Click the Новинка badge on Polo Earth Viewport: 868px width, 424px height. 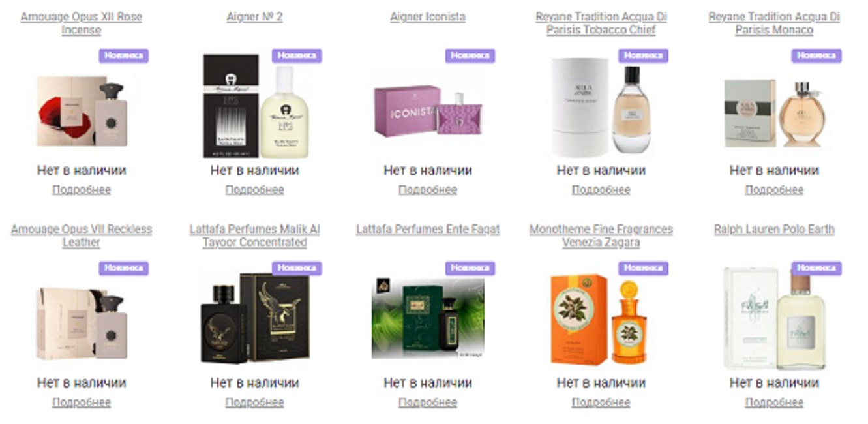click(x=816, y=268)
